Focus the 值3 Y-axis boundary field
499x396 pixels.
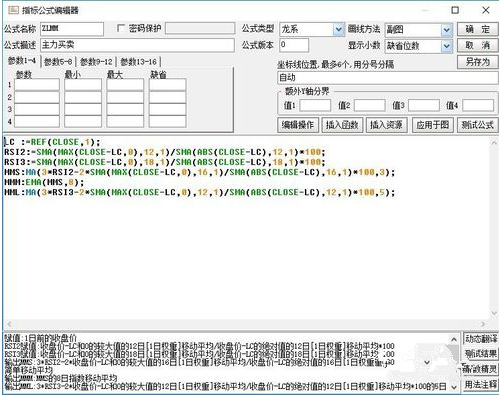point(424,105)
